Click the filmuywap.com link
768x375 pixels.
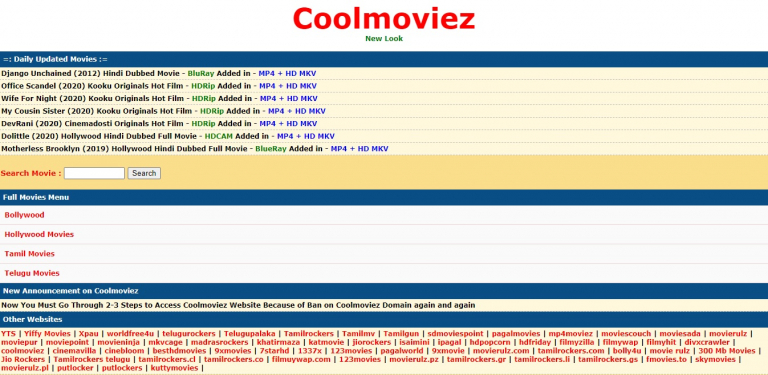301,359
